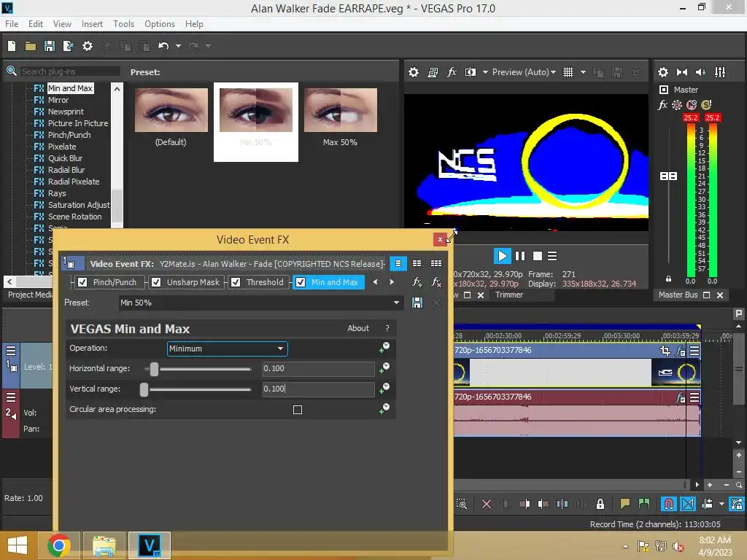Open the Preset Min 50% dropdown
Screen dimensions: 747x560
tap(261, 303)
